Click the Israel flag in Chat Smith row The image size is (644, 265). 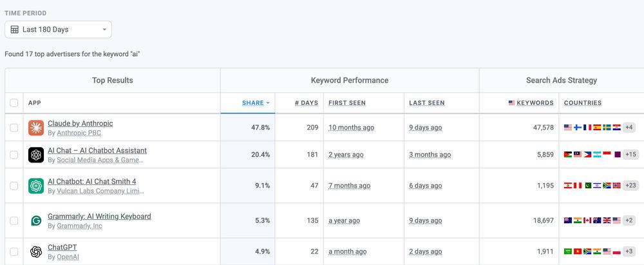click(597, 186)
